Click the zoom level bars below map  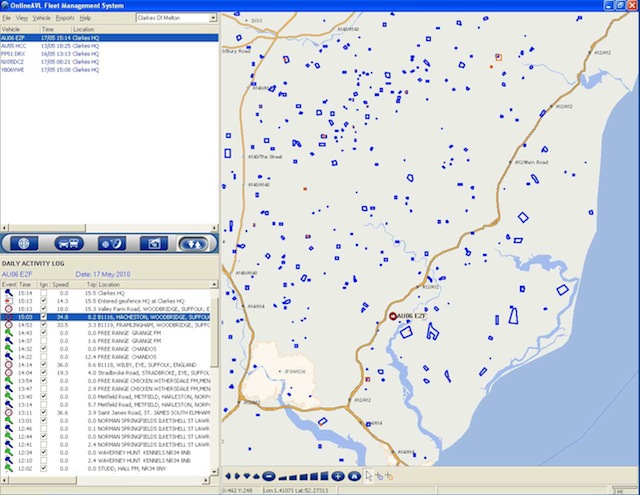point(303,477)
